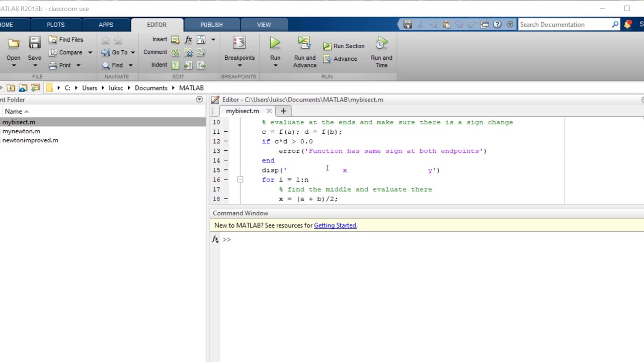Open the Go To navigation tool

[114, 52]
